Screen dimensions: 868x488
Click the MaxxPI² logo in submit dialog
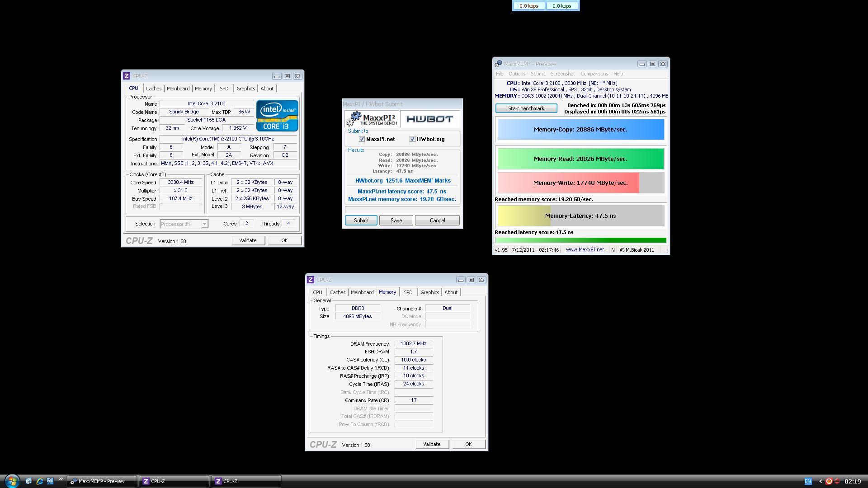coord(372,119)
